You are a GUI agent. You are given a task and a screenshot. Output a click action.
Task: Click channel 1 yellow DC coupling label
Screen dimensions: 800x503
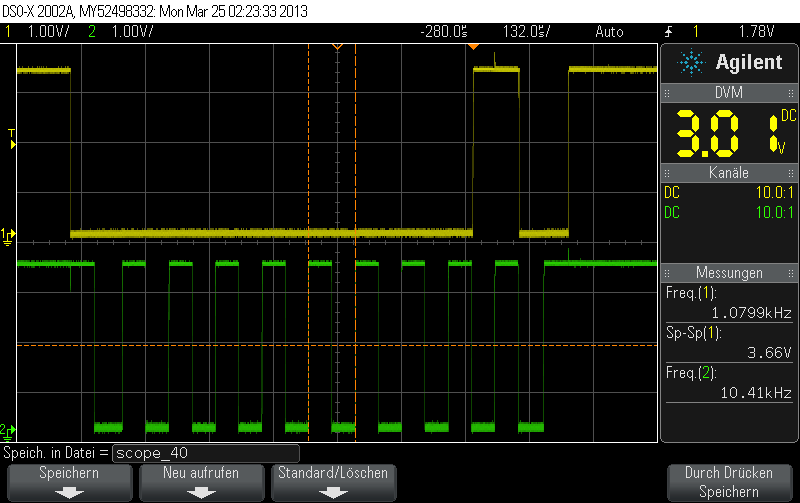click(672, 193)
